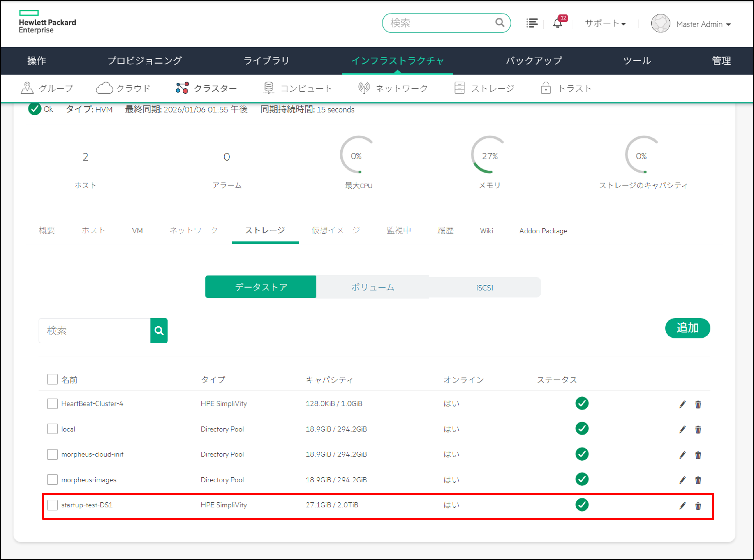Image resolution: width=754 pixels, height=560 pixels.
Task: Click the magnifier icon in top search bar
Action: [500, 23]
